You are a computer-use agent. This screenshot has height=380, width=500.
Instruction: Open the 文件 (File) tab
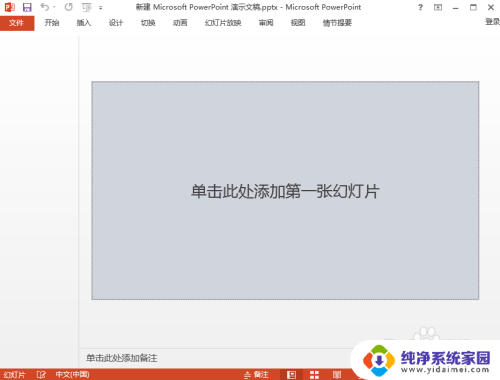click(17, 23)
